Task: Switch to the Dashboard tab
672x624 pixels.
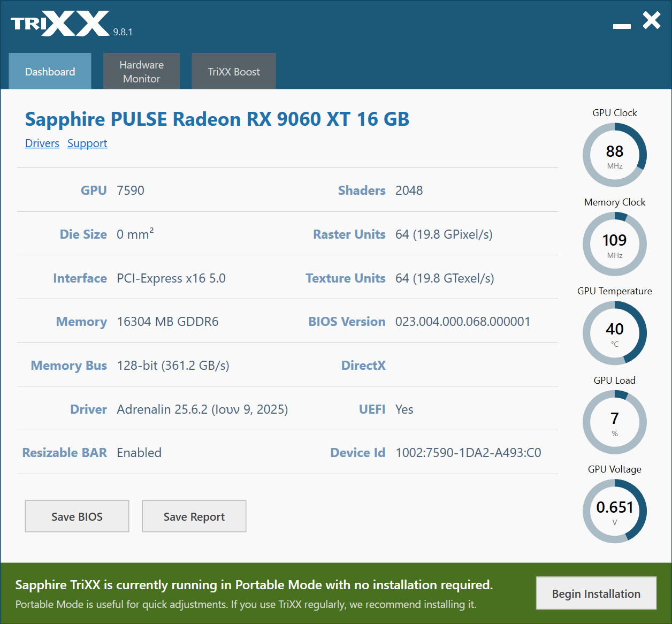Action: 50,71
